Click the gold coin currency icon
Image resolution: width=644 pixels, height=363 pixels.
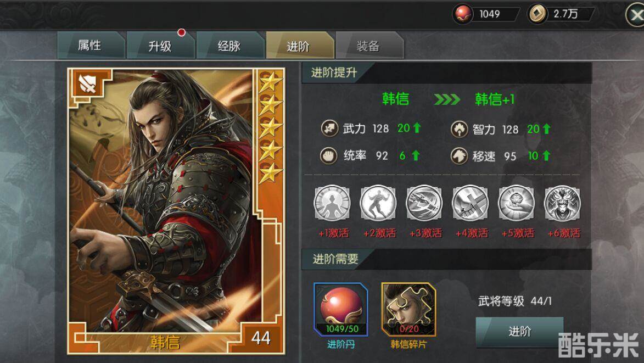pyautogui.click(x=537, y=14)
